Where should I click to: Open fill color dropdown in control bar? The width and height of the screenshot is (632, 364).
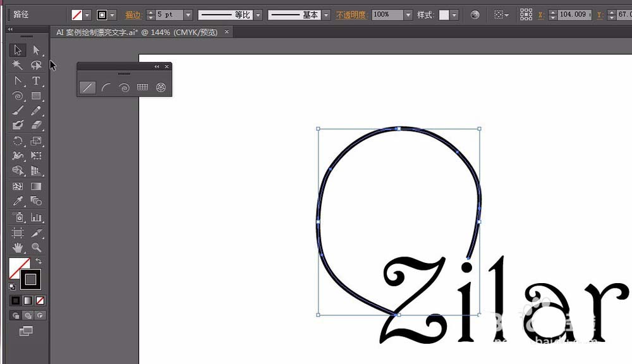click(87, 15)
